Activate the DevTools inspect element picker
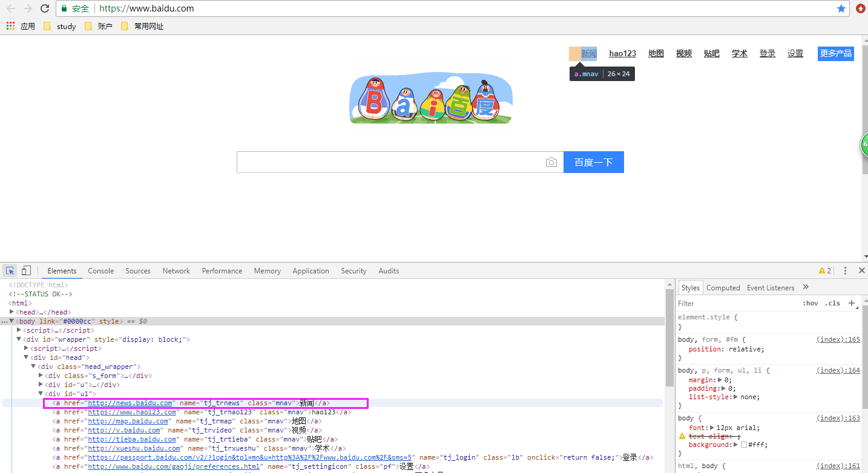Viewport: 868px width, 473px height. pos(10,270)
